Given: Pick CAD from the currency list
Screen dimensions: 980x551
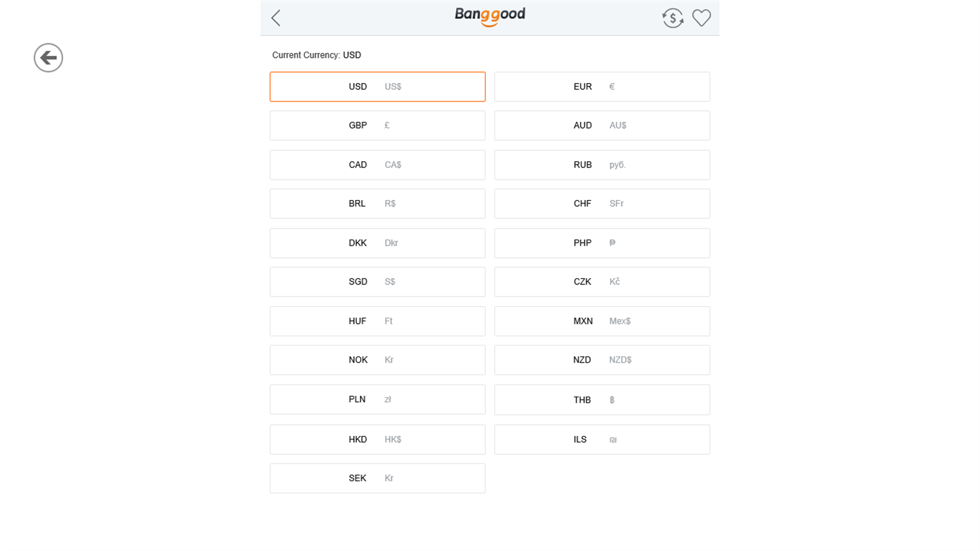Looking at the screenshot, I should 377,165.
